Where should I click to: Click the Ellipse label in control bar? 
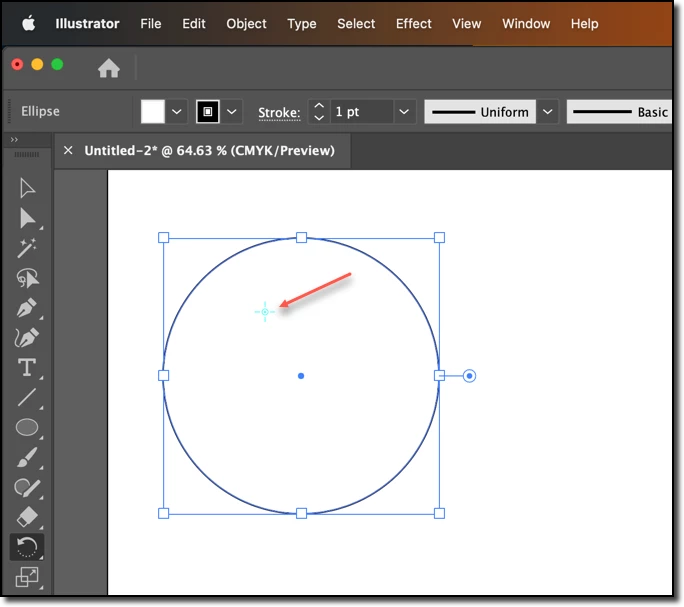point(40,111)
